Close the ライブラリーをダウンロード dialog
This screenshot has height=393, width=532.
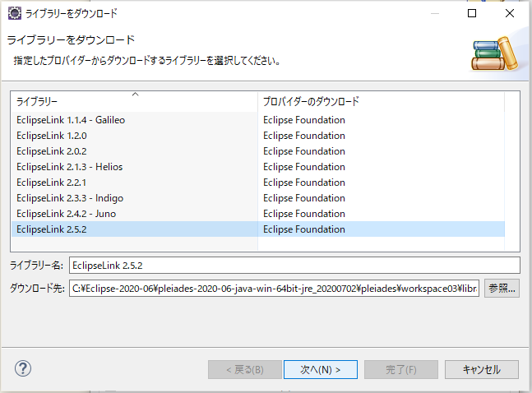coord(510,13)
